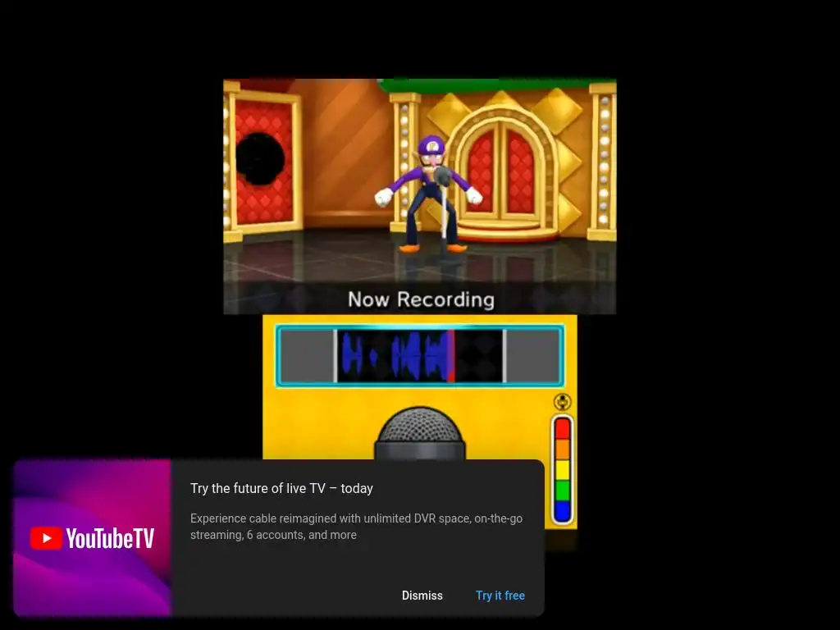Click the Waluigi character in the video
The width and height of the screenshot is (840, 630).
pos(428,194)
